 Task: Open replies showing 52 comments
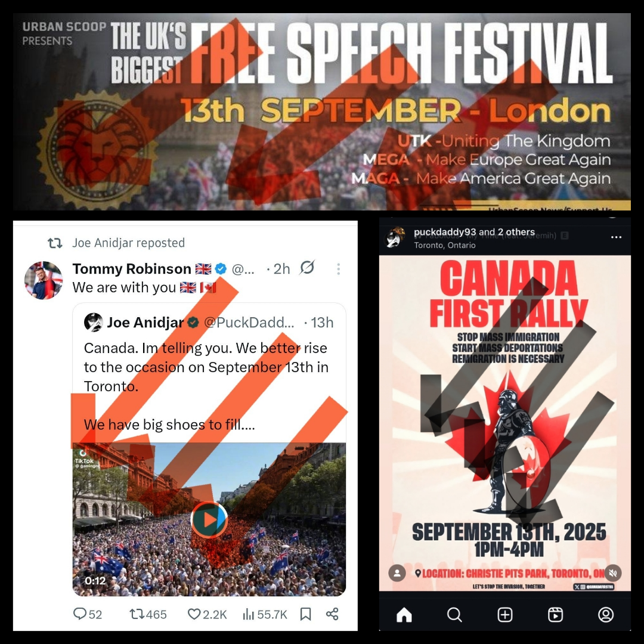pos(88,614)
